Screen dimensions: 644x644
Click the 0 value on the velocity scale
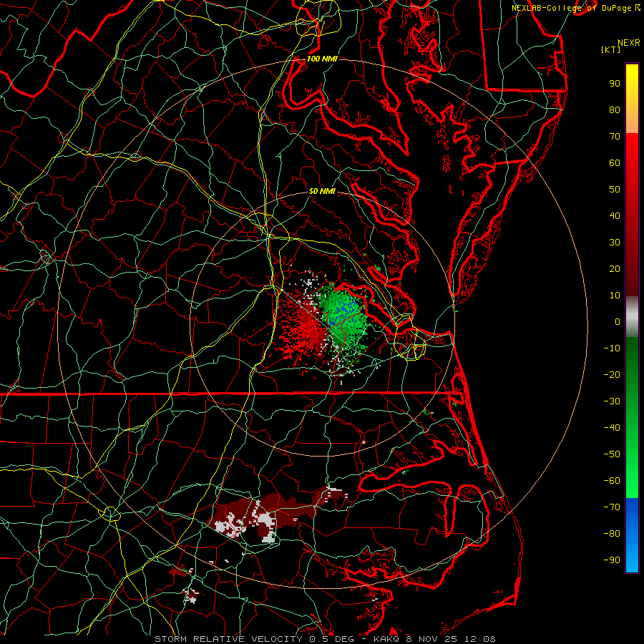[x=618, y=322]
